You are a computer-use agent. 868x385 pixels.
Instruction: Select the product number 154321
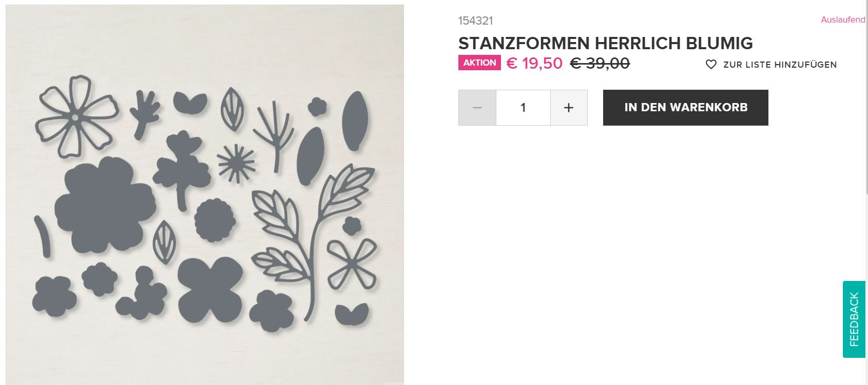pyautogui.click(x=475, y=21)
